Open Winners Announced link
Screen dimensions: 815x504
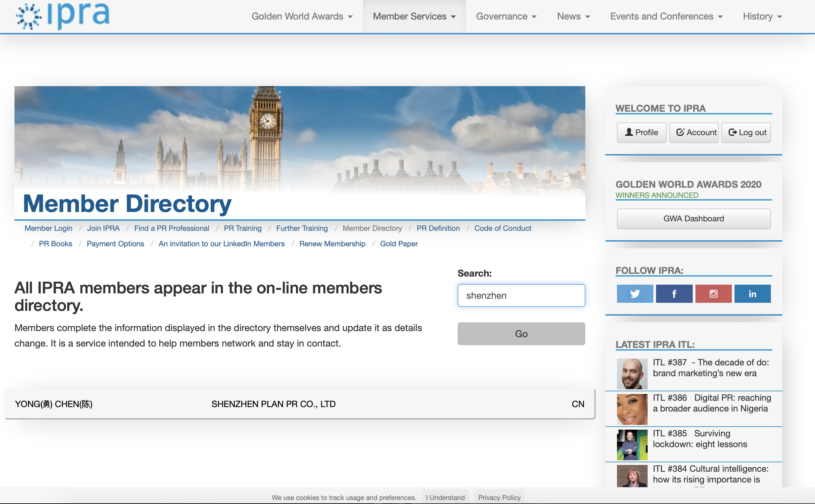(657, 195)
